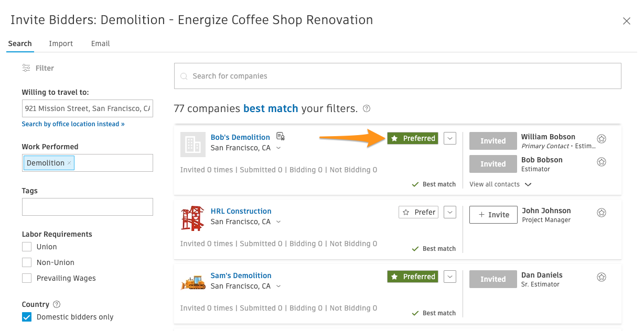
Task: Star William Bobson as favorite contact
Action: tap(602, 139)
